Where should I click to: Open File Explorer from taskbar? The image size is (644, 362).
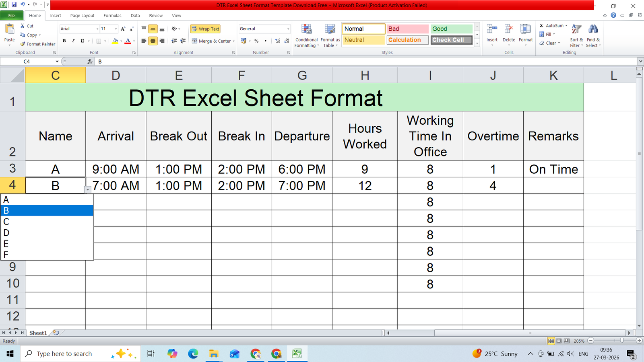(214, 354)
